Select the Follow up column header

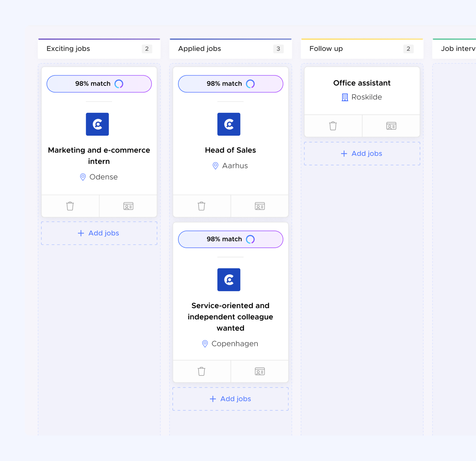[x=325, y=49]
